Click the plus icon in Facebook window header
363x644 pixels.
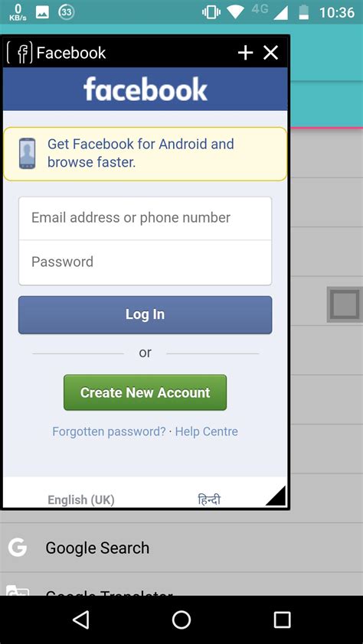(245, 53)
